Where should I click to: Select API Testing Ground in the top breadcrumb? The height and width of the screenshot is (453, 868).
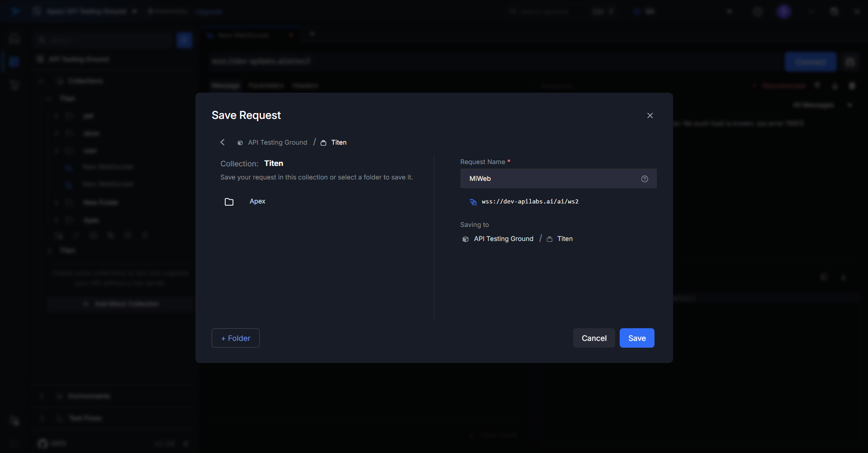(277, 142)
